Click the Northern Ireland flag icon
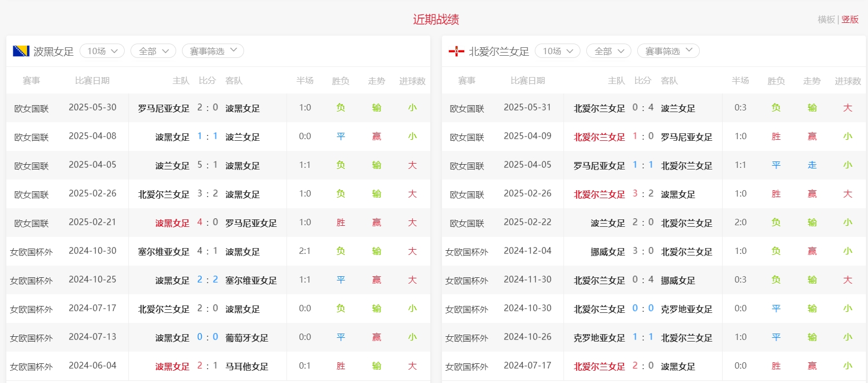This screenshot has height=383, width=868. tap(456, 51)
